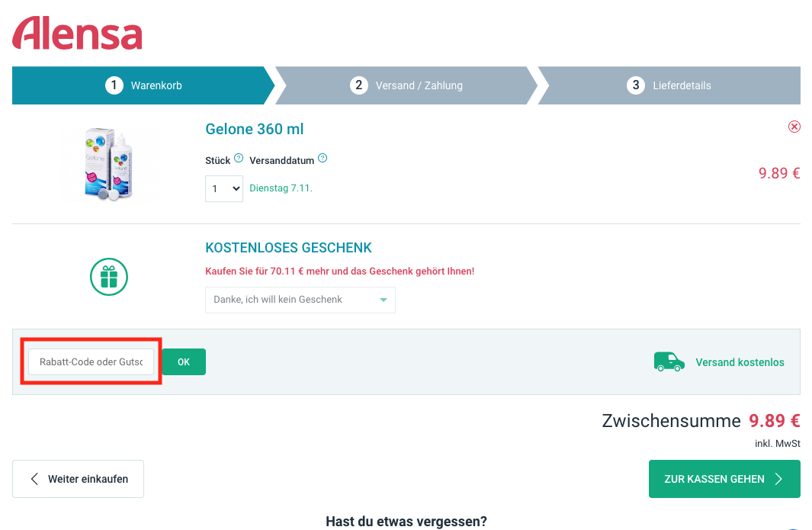812x530 pixels.
Task: Click the help icon next to Versanddatum
Action: point(323,158)
